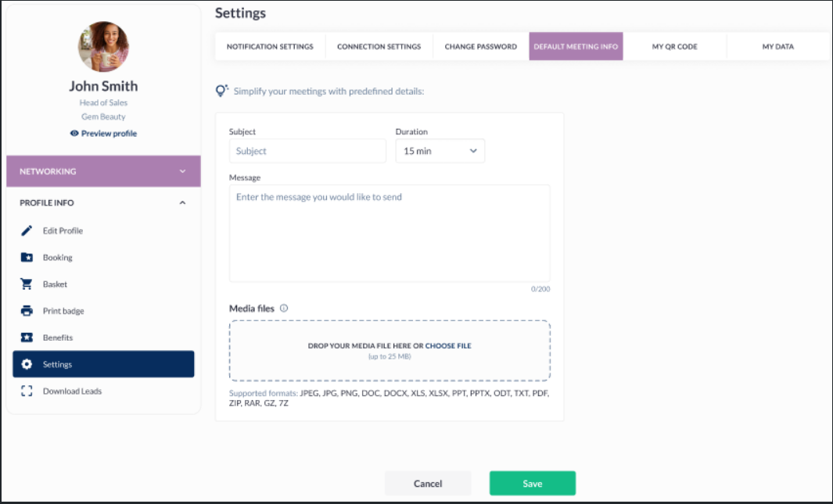Click the John Smith profile photo
833x504 pixels.
click(x=103, y=47)
